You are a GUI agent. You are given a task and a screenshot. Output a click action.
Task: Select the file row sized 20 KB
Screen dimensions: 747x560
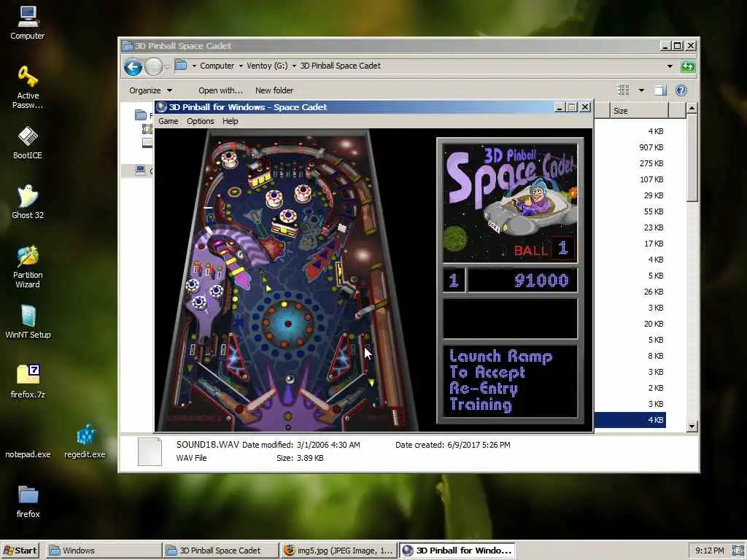tap(630, 324)
